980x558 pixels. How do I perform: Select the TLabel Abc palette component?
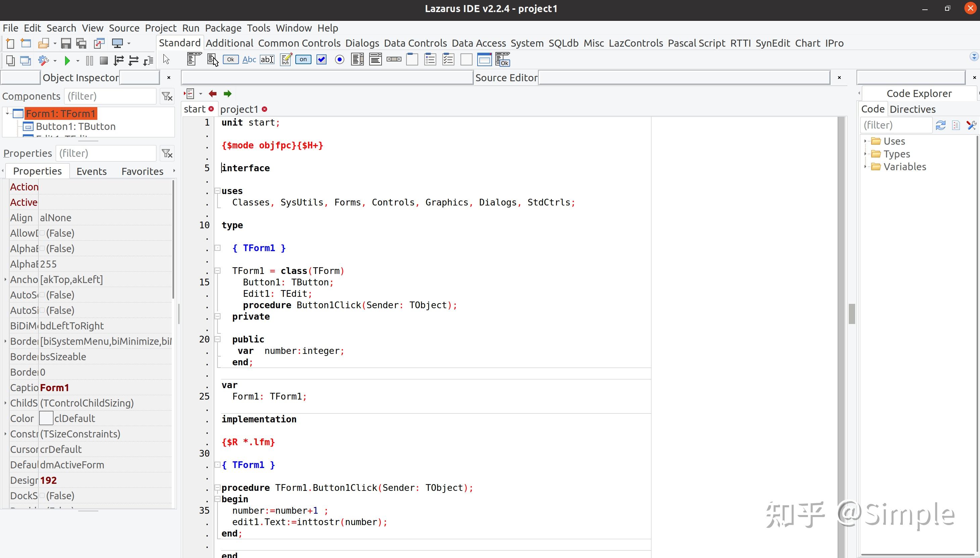pyautogui.click(x=249, y=59)
